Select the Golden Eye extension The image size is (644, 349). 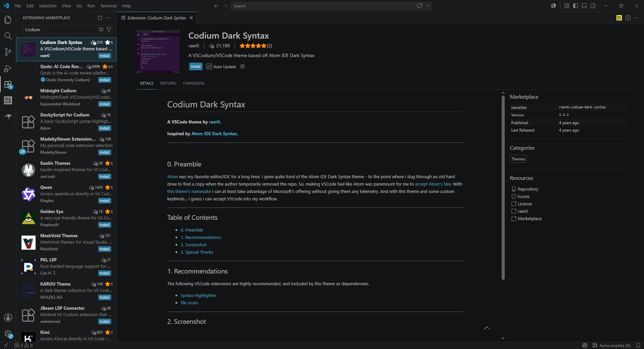point(66,218)
